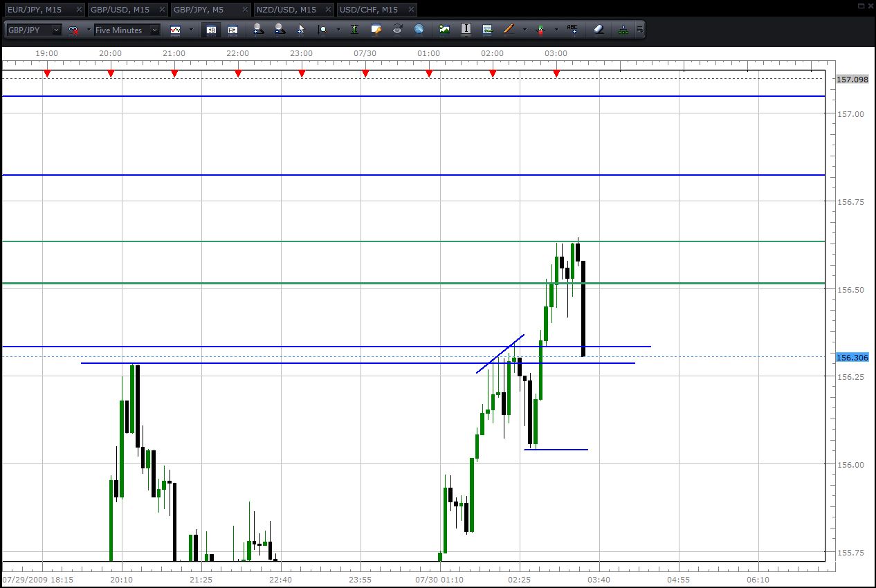Screen dimensions: 876x588
Task: Click the blue globe icon
Action: click(419, 30)
